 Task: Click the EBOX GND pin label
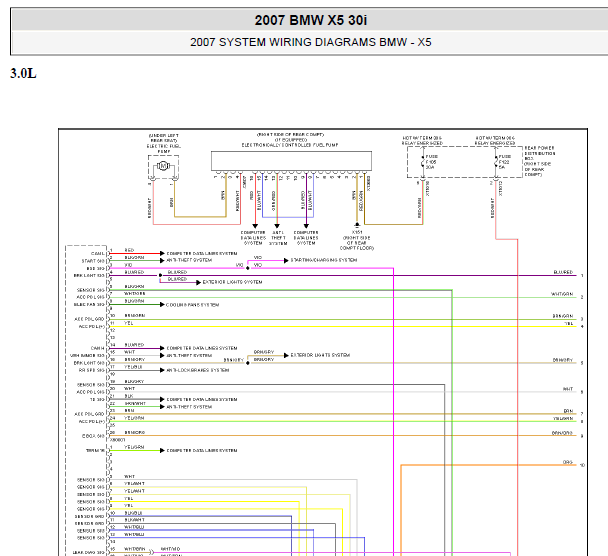(95, 435)
